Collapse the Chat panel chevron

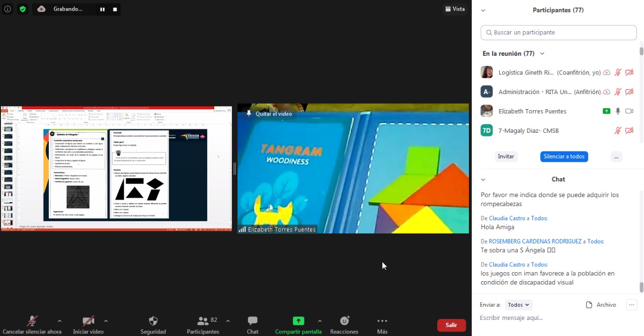tap(483, 180)
